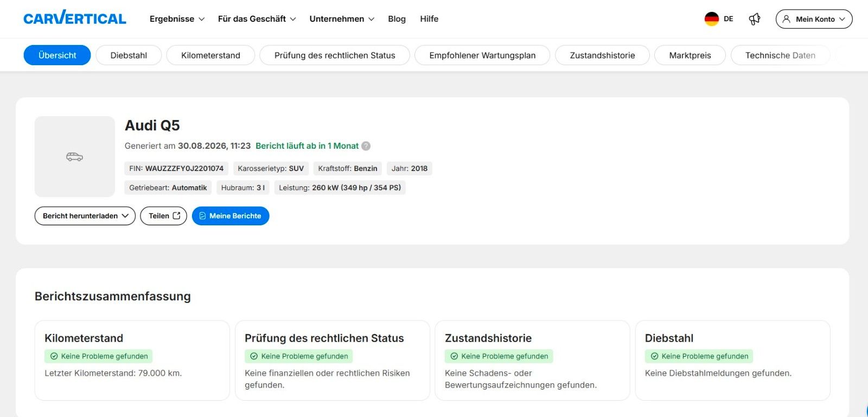The height and width of the screenshot is (417, 868).
Task: Open the megaphone announcements icon
Action: click(x=755, y=19)
